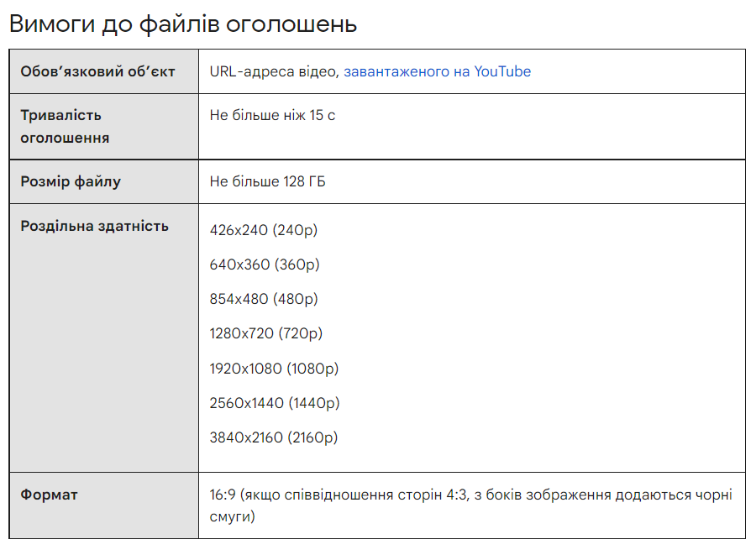
Task: Select the heading 'Вимоги до файлів оголошень'
Action: click(x=183, y=24)
